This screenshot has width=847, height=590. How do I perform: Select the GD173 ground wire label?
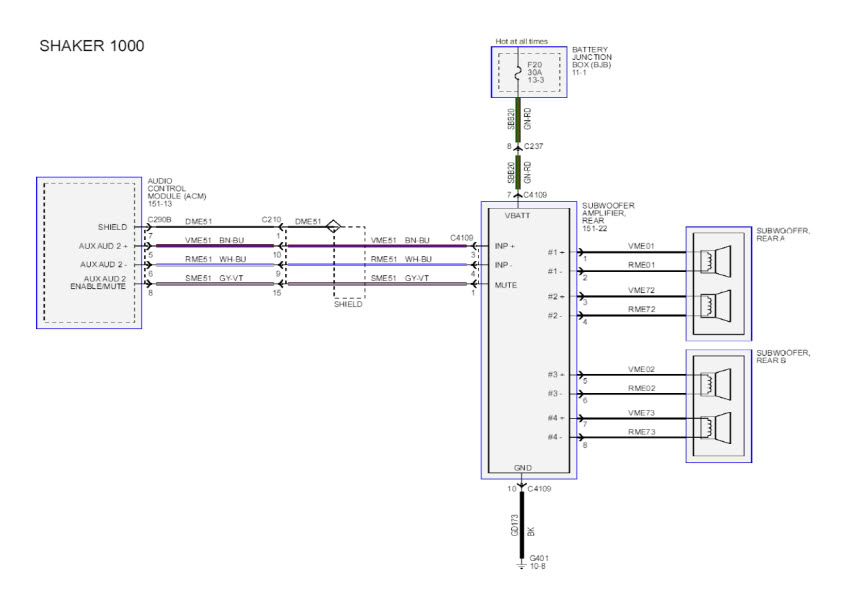click(514, 525)
